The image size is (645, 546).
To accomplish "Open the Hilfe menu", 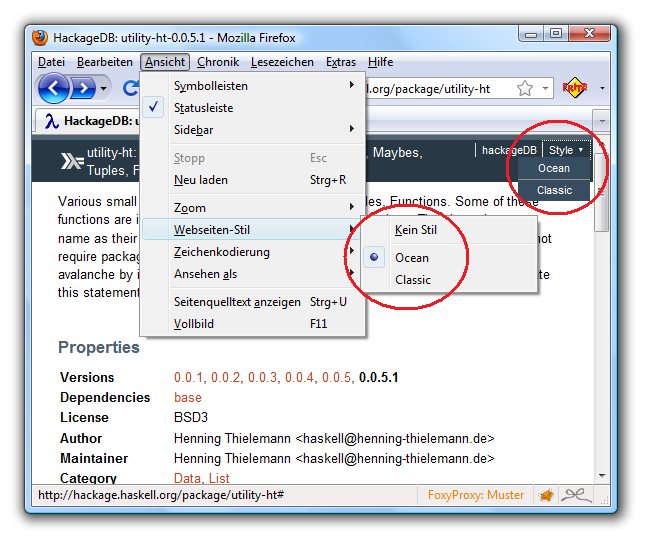I will point(381,62).
